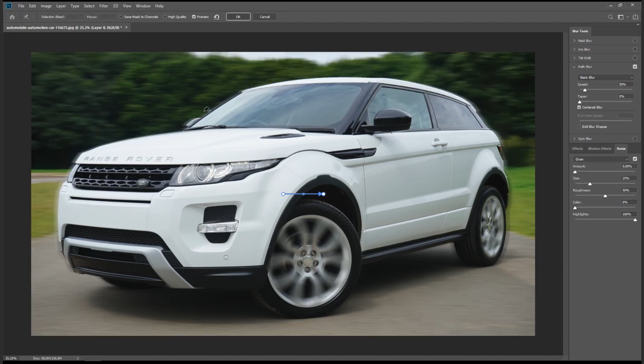Collapse panels with double-arrow icon

(x=637, y=24)
